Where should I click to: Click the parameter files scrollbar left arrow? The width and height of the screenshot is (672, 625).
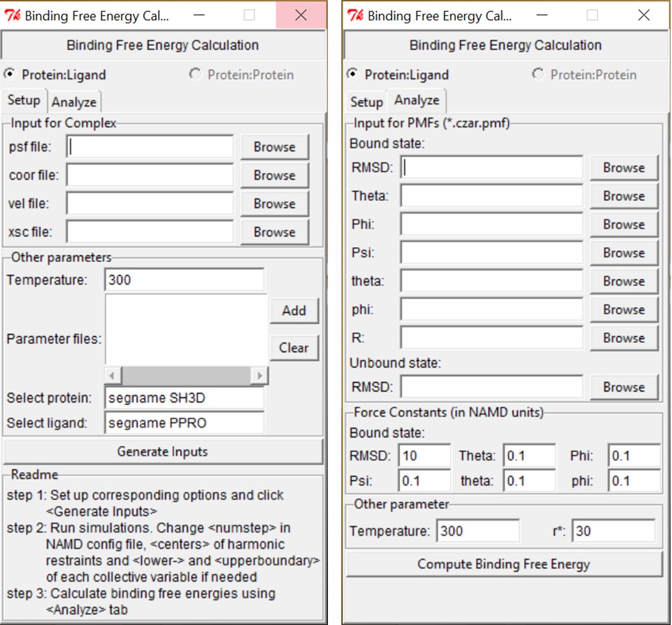tap(112, 375)
